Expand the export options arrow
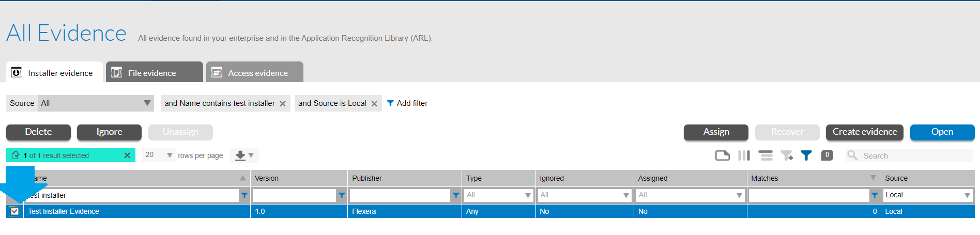Viewport: 980px width, 235px height. (x=251, y=155)
